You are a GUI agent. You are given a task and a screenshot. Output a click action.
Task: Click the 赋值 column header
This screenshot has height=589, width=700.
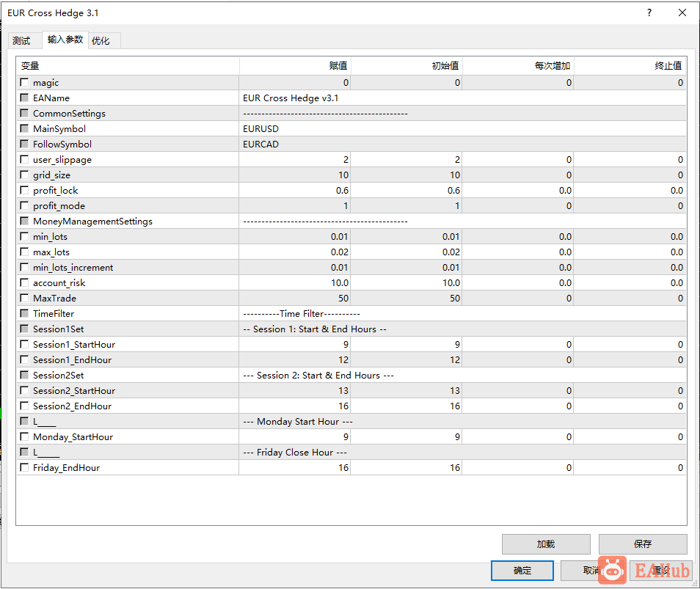point(295,65)
